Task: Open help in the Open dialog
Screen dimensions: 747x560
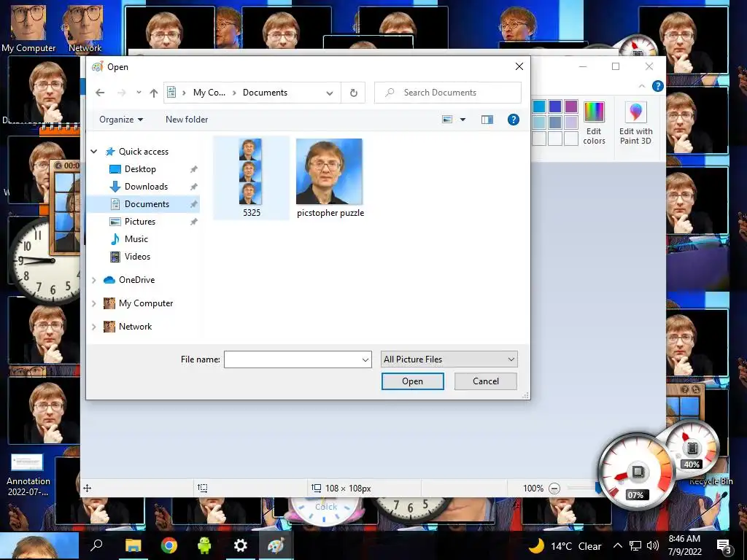Action: click(x=513, y=120)
